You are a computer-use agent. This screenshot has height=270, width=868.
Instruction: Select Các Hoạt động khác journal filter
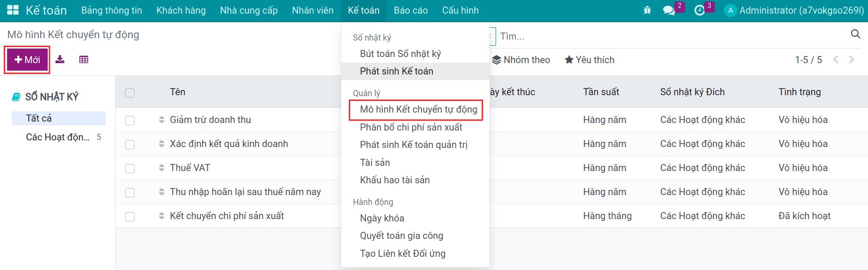[59, 137]
